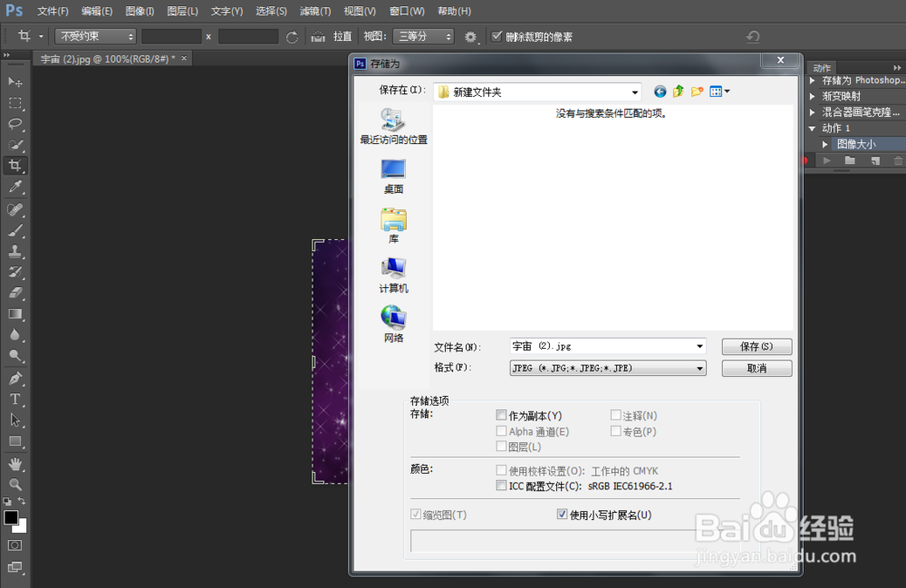Enable ICC 配置文件(C) checkbox
This screenshot has height=588, width=906.
click(x=501, y=486)
